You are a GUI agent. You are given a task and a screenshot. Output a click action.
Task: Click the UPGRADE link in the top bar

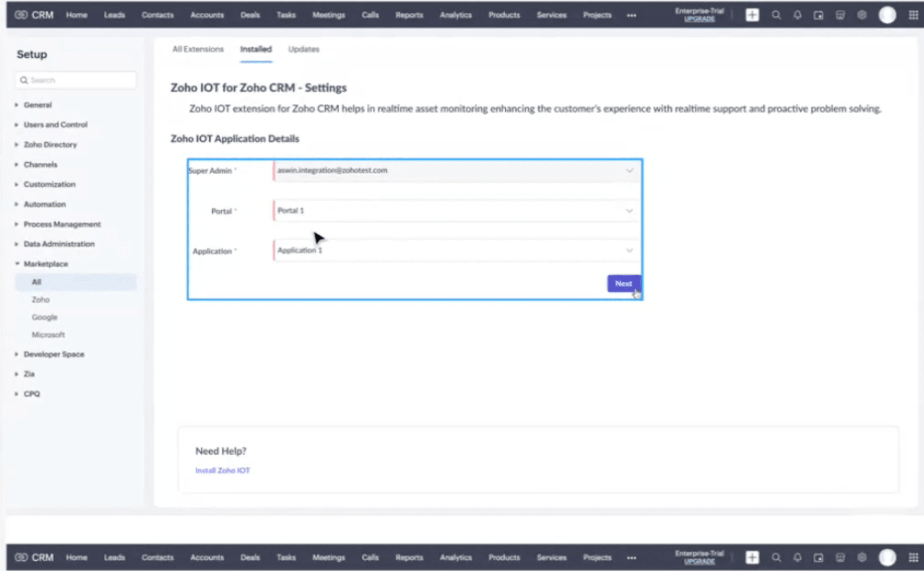[699, 19]
